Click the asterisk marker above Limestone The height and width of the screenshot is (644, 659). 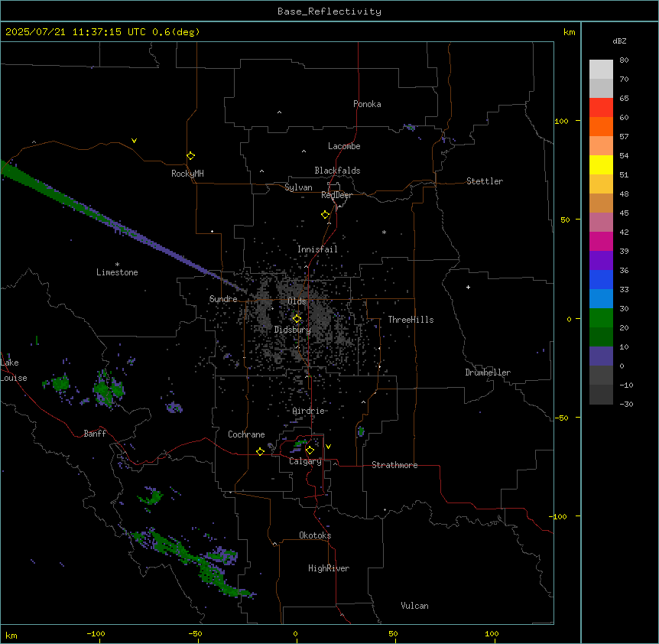click(117, 265)
